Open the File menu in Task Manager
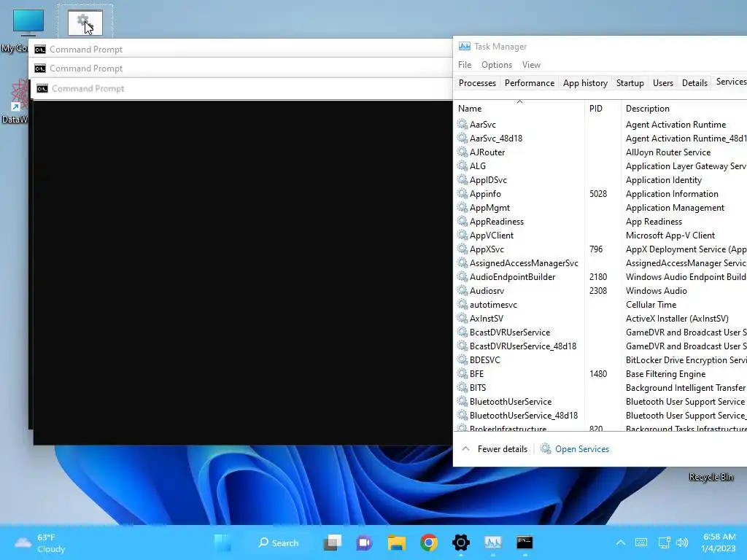This screenshot has height=560, width=747. [x=465, y=65]
